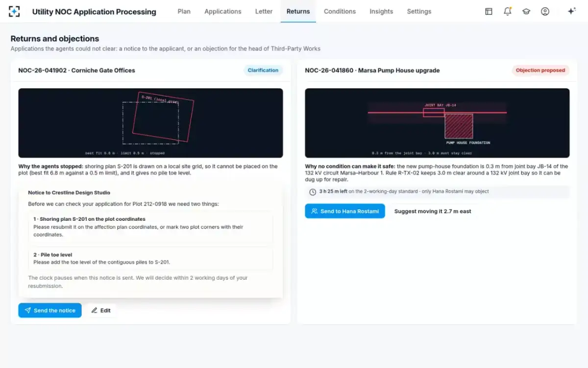Click the clock pauses note text
Screen dimensions: 588x368
coord(138,282)
